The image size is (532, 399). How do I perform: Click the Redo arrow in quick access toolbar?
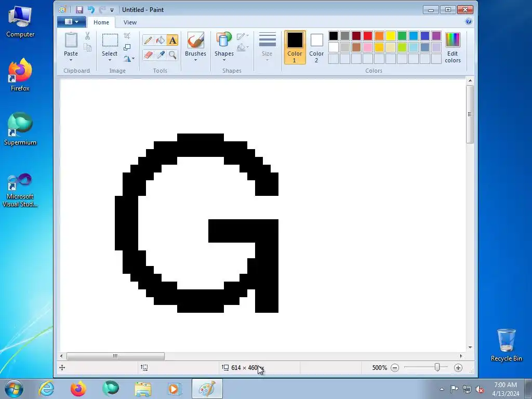click(x=102, y=10)
